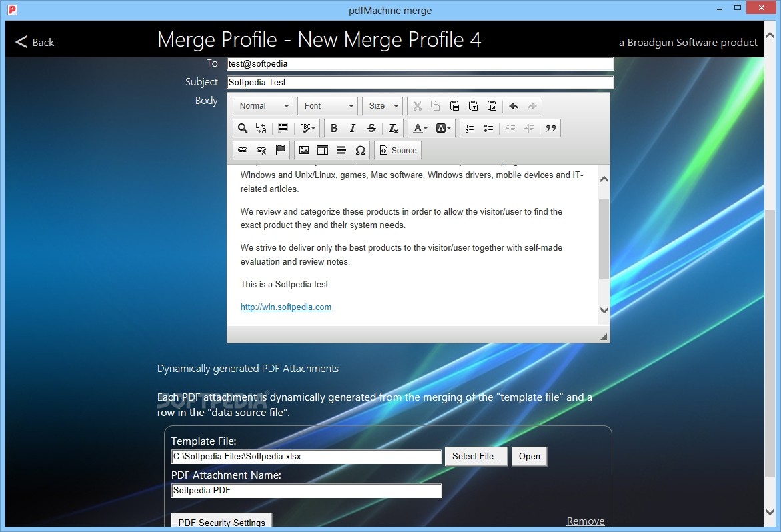Click the Remove attachment link
Image resolution: width=781 pixels, height=532 pixels.
(x=586, y=521)
